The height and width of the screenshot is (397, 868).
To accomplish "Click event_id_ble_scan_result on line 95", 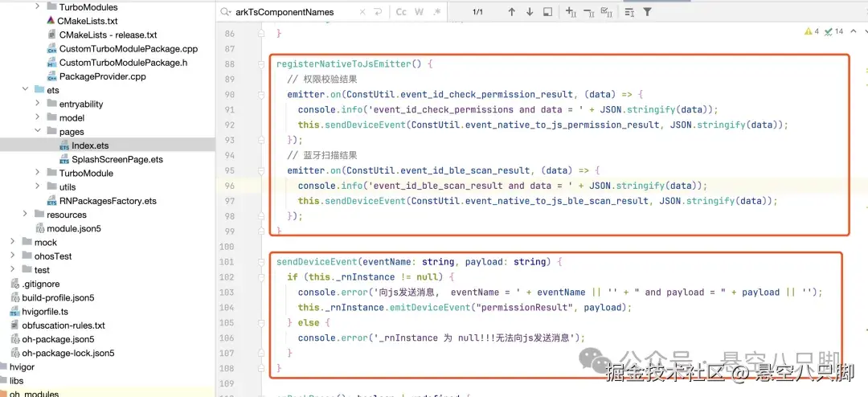I will click(x=465, y=170).
